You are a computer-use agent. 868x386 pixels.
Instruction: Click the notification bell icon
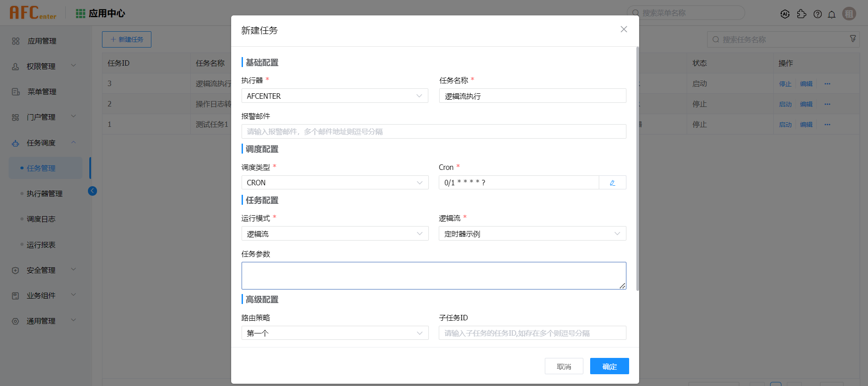pyautogui.click(x=832, y=14)
